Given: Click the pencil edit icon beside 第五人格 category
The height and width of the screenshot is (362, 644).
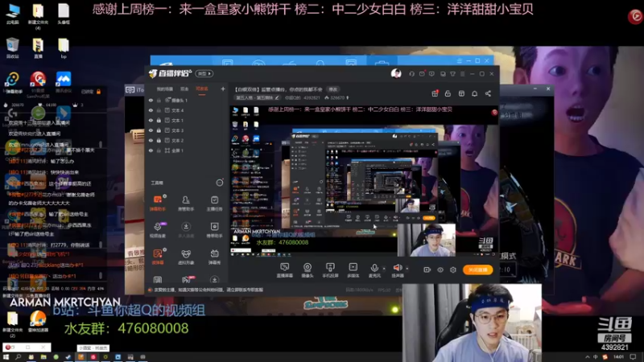Looking at the screenshot, I should tap(277, 97).
